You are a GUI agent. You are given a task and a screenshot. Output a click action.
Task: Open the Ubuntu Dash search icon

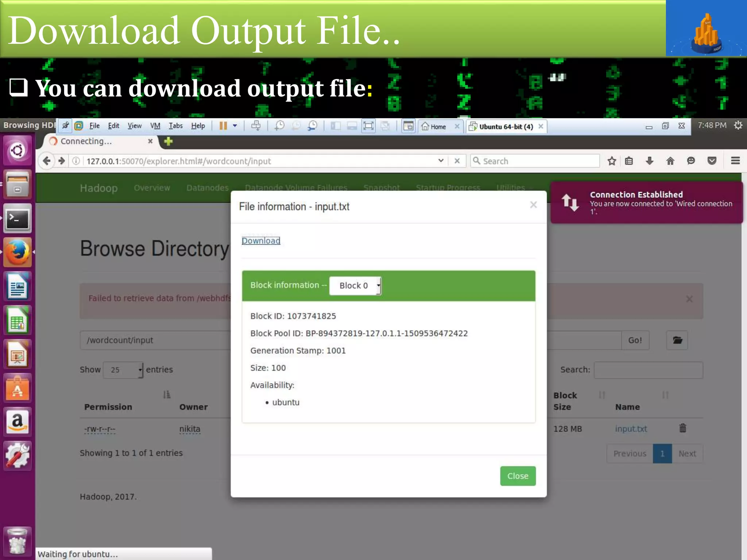coord(17,150)
